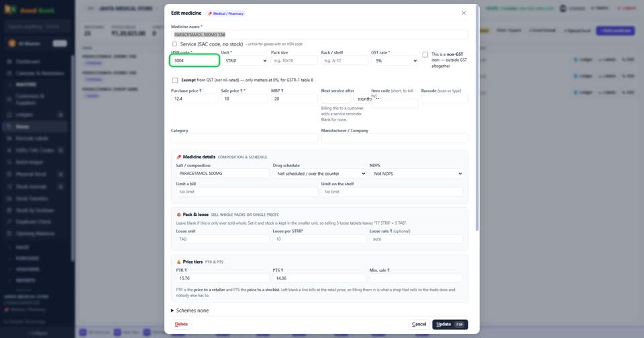Check the Exempt from GST checkbox
The image size is (644, 338).
[x=175, y=80]
